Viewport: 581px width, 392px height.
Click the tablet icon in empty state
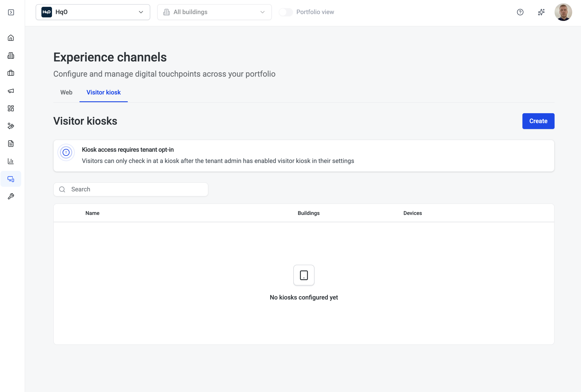coord(304,275)
